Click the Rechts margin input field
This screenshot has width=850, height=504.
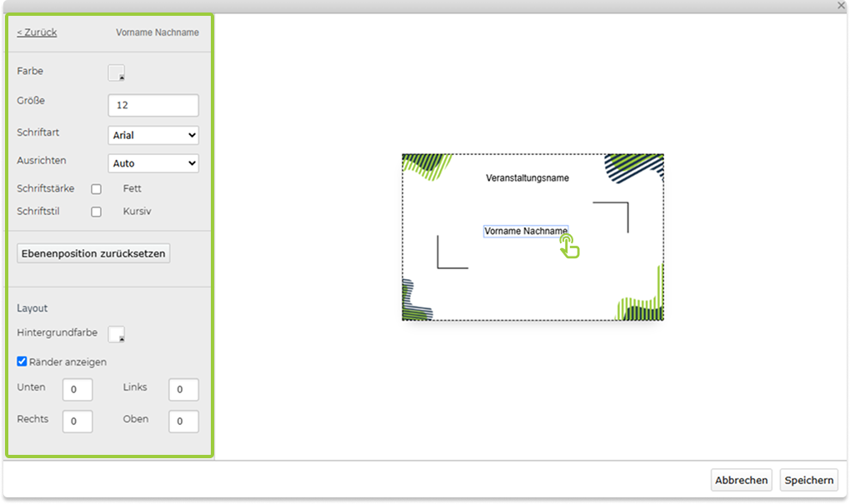click(x=77, y=422)
